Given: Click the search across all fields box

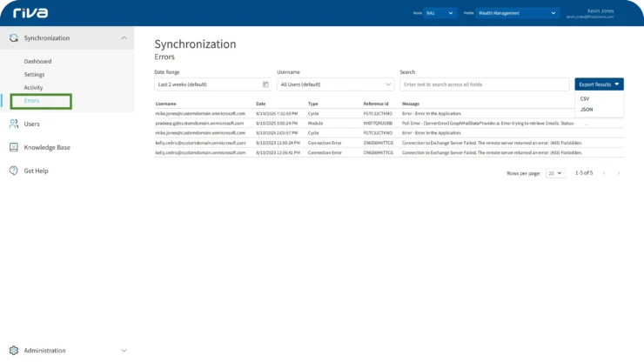Looking at the screenshot, I should tap(484, 84).
